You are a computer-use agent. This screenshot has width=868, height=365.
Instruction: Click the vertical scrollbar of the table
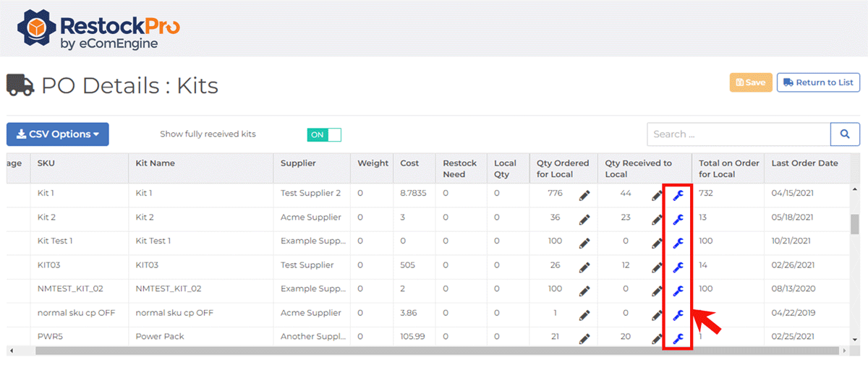pyautogui.click(x=855, y=224)
